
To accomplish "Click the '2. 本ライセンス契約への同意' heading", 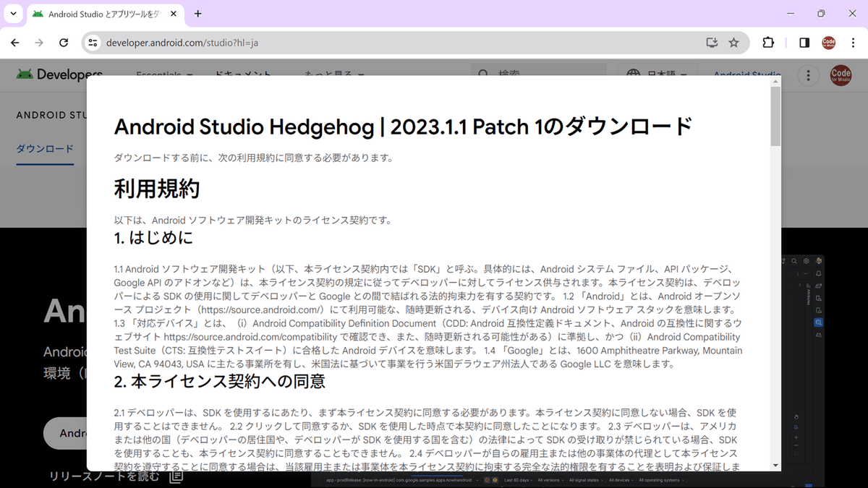I will [220, 381].
